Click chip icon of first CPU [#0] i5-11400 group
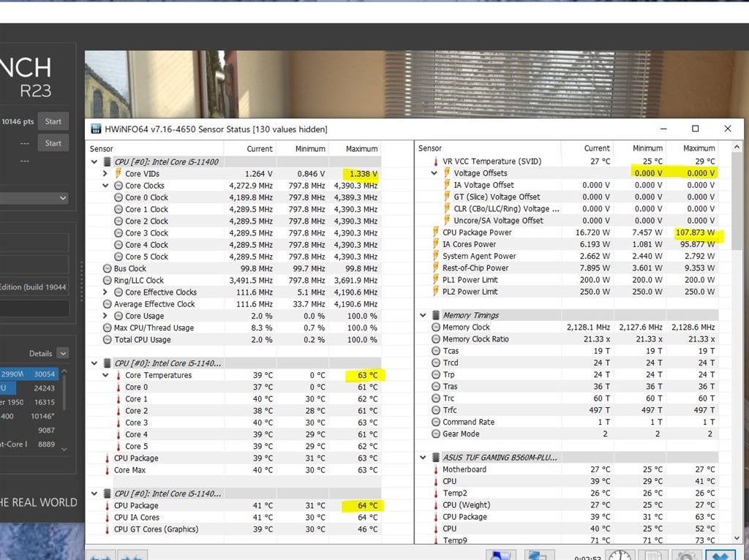Viewport: 749px width, 560px height. click(108, 162)
